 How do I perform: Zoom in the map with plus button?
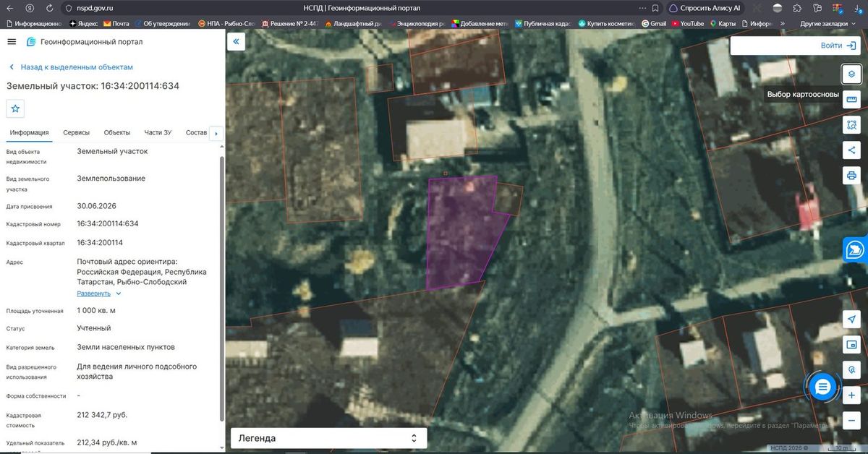[851, 395]
